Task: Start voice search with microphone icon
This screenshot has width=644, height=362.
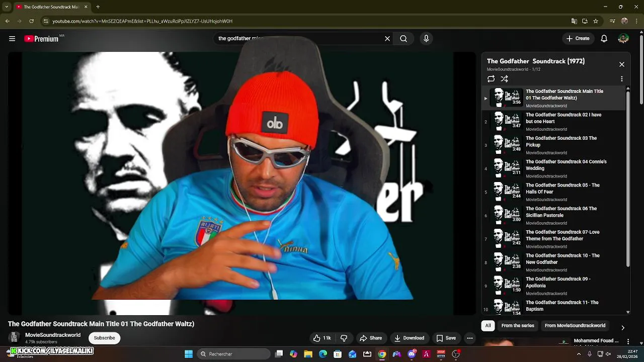Action: [x=426, y=39]
